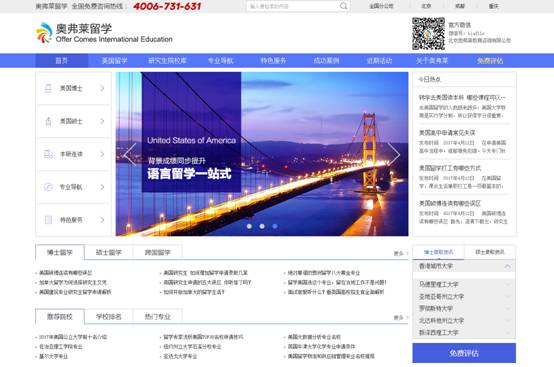Click the WeChat QR code image
This screenshot has height=367, width=554.
(x=428, y=34)
